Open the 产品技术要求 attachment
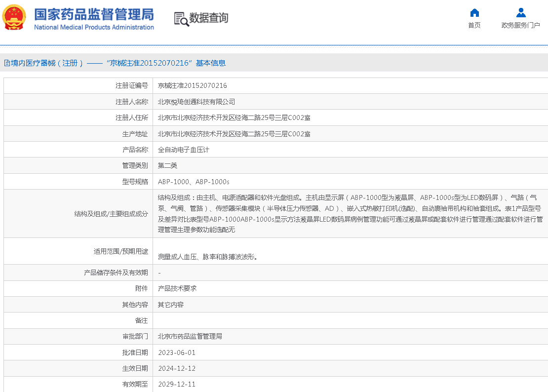The width and height of the screenshot is (548, 392). point(177,288)
